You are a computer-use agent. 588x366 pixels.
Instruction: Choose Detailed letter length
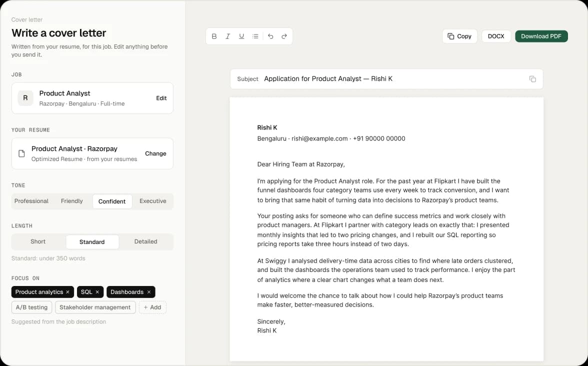click(145, 241)
